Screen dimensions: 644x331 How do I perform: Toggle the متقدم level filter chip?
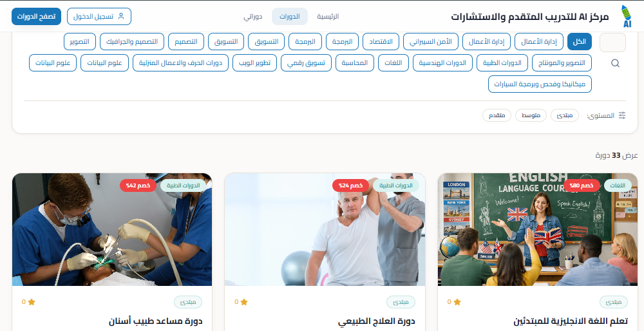point(497,115)
